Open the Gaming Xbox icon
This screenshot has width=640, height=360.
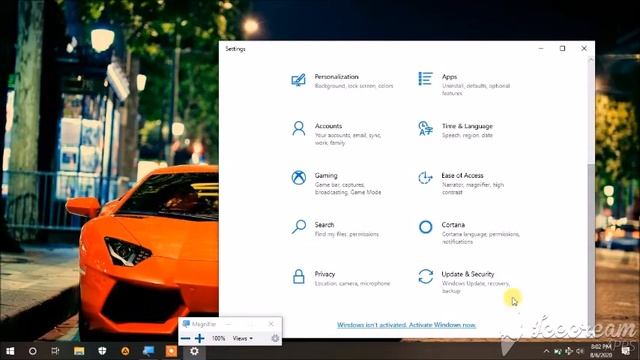pyautogui.click(x=299, y=178)
